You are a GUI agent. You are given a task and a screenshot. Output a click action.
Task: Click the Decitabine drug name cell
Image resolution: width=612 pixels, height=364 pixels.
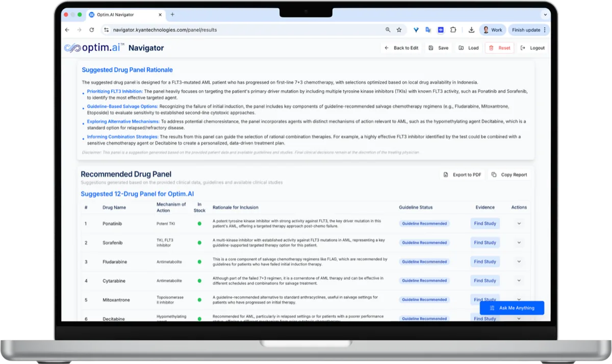click(113, 319)
